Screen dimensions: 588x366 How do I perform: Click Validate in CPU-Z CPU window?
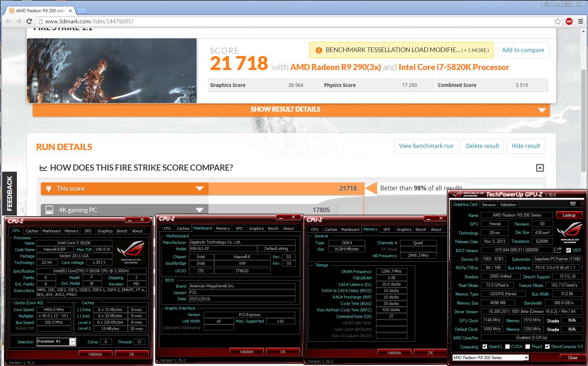click(95, 354)
